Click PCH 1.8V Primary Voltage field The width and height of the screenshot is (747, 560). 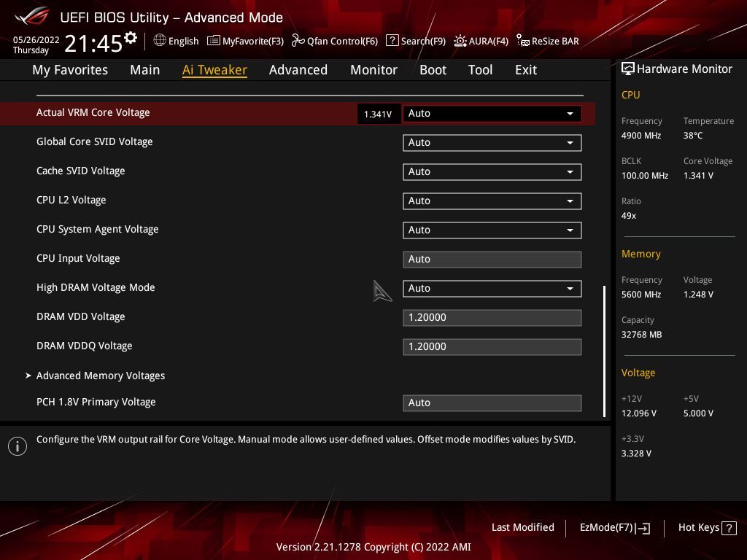coord(492,402)
